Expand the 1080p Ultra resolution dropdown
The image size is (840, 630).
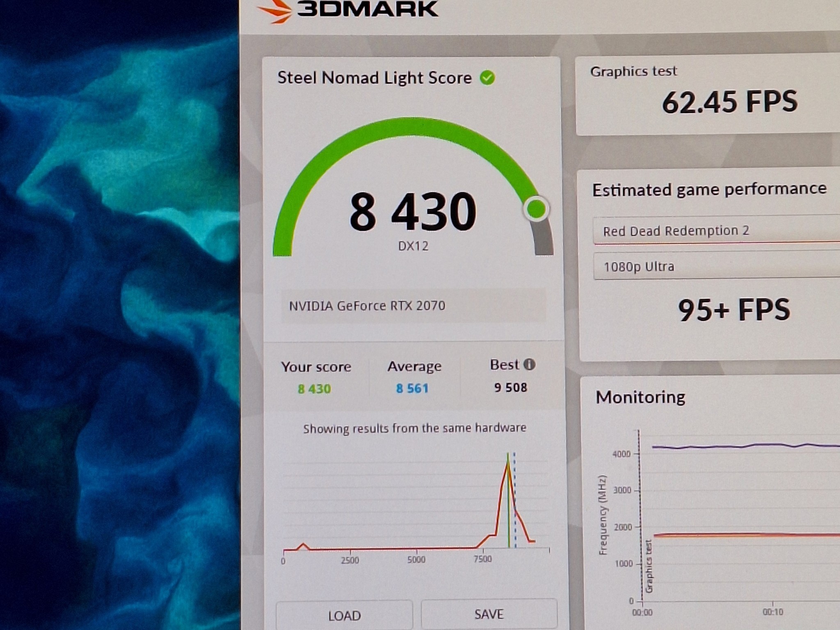pyautogui.click(x=716, y=266)
